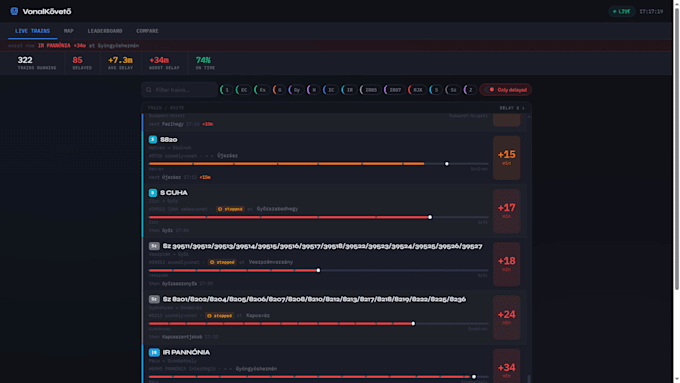Open the S CUHA train row title
Screen dimensions: 680x383
click(174, 193)
